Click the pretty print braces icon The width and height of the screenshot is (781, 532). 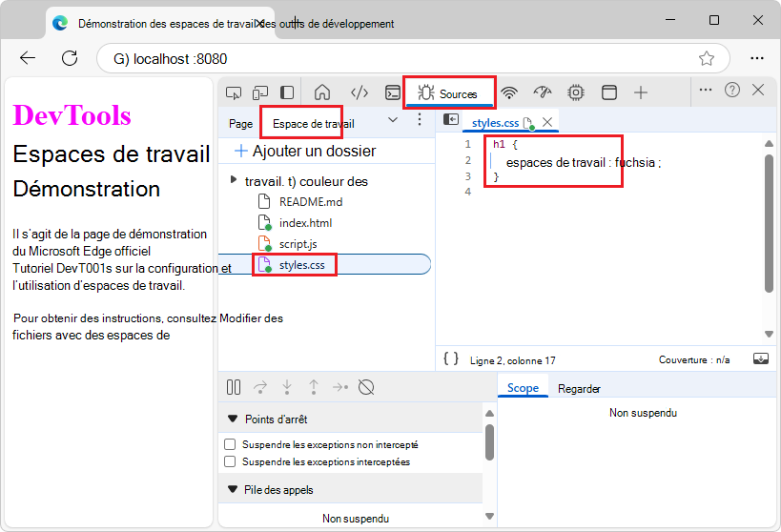tap(451, 358)
